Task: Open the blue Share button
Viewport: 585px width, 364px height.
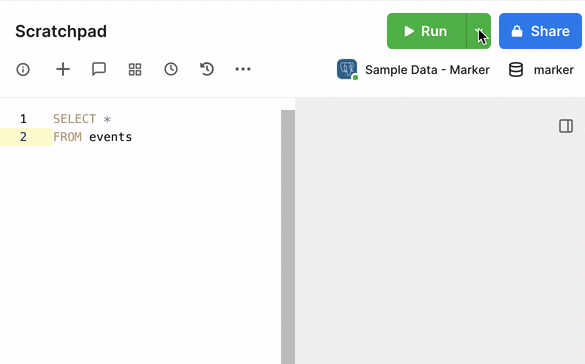Action: pyautogui.click(x=540, y=31)
